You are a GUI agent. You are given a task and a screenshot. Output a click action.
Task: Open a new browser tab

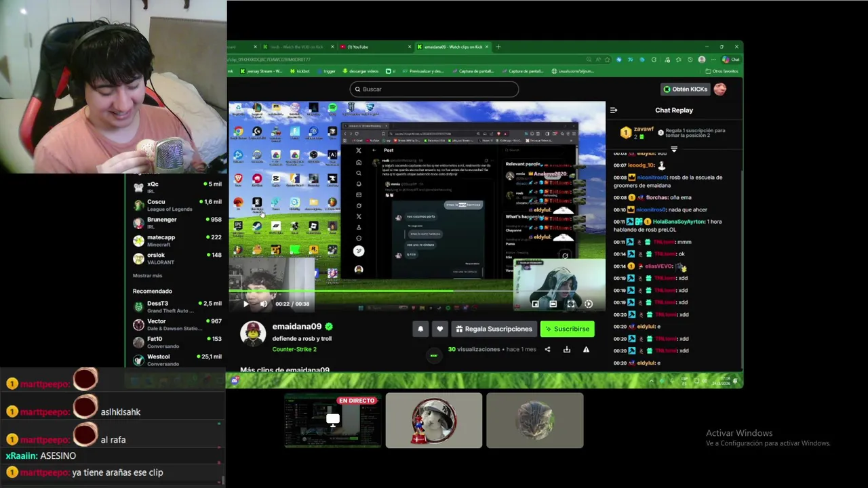[x=498, y=47]
